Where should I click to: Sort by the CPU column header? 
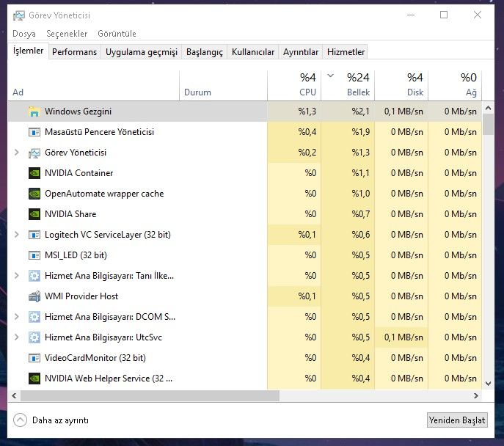293,86
